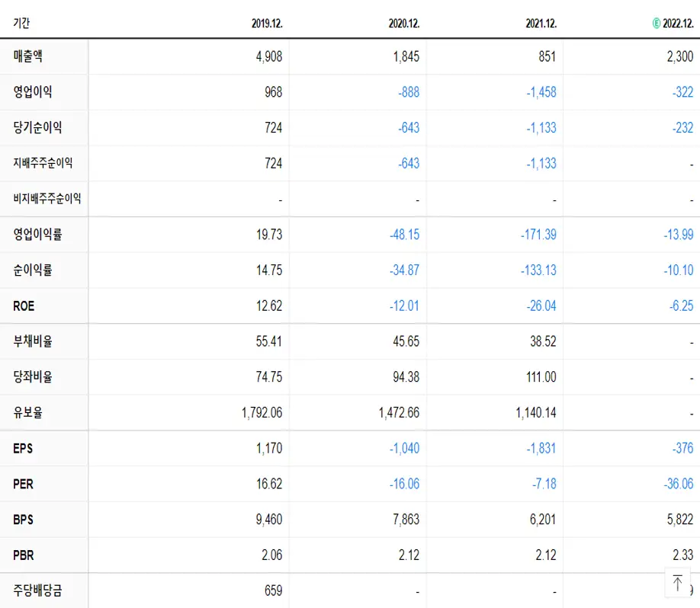
Task: Click the 지배주주순이익 row label
Action: (x=43, y=163)
